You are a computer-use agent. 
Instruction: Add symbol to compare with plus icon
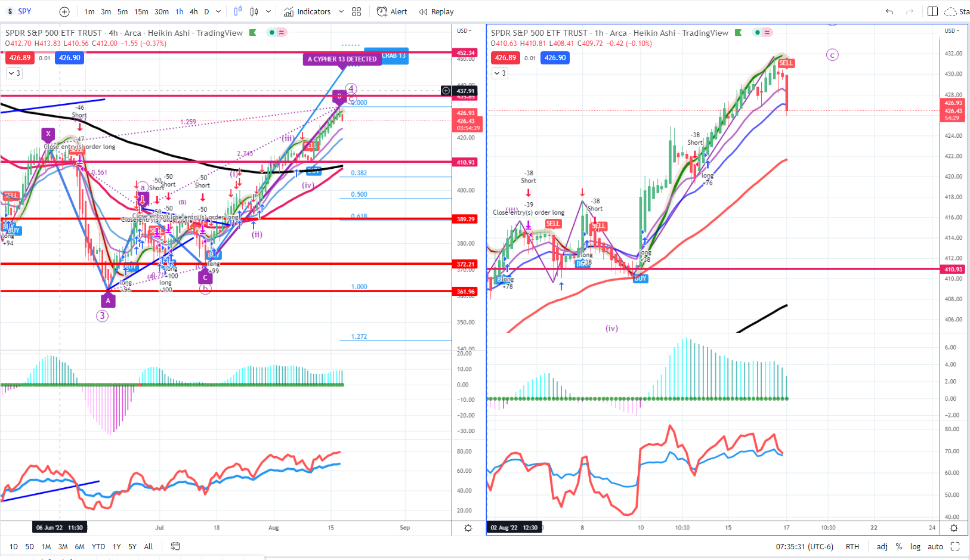click(64, 11)
